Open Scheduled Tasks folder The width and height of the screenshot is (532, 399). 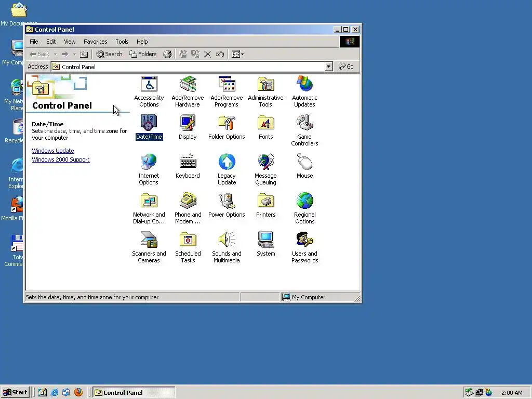[188, 248]
